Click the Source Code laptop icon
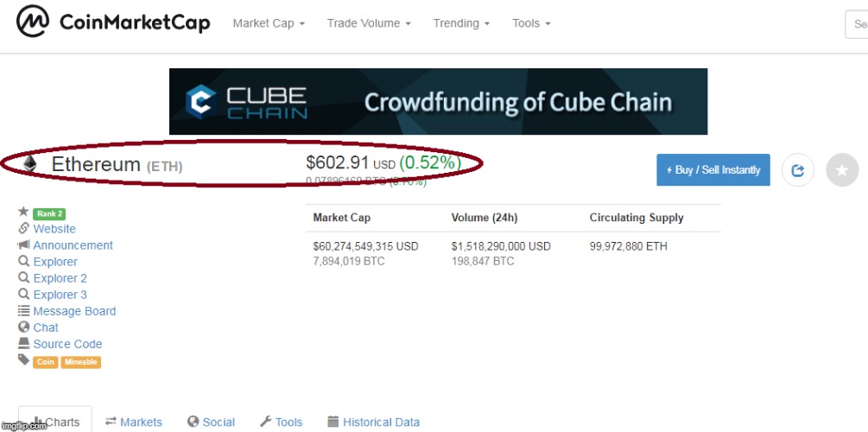Viewport: 868px width, 432px height. tap(23, 343)
